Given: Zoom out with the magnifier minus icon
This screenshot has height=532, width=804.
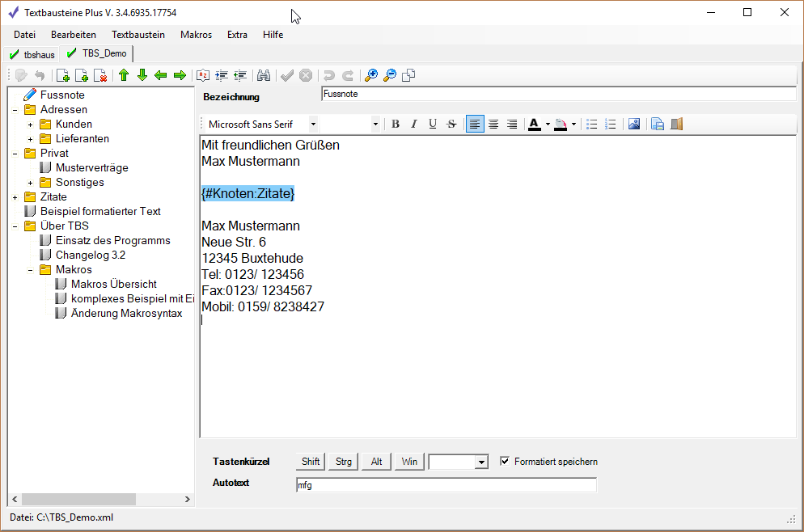Looking at the screenshot, I should coord(390,75).
